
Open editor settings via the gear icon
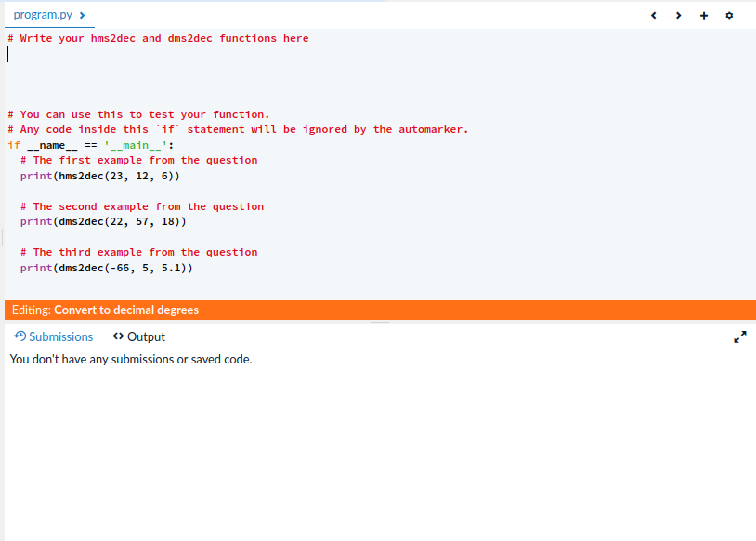tap(729, 16)
